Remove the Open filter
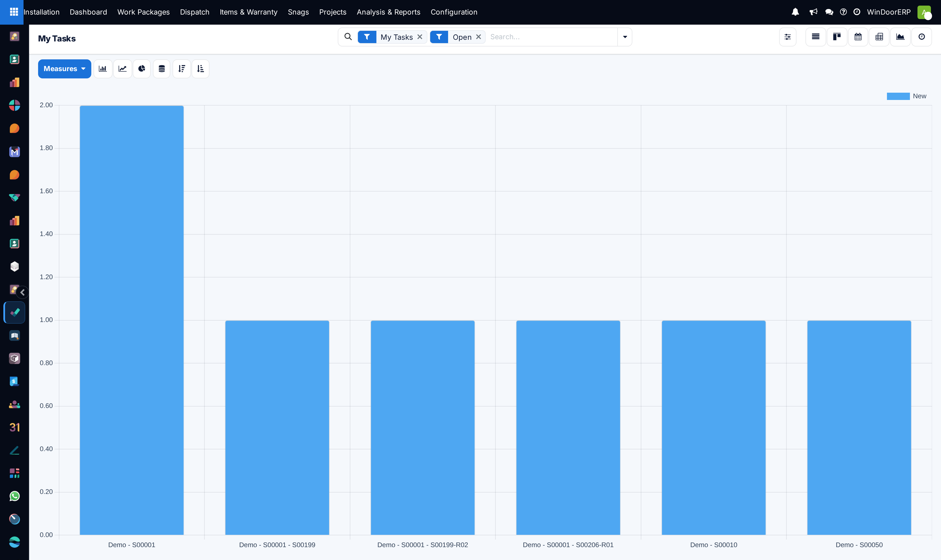Viewport: 941px width, 560px height. pyautogui.click(x=478, y=37)
